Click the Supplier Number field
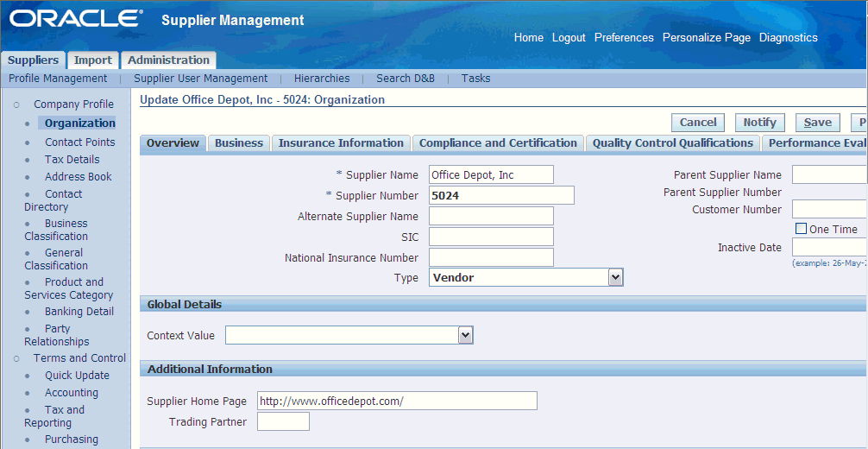The height and width of the screenshot is (449, 868). [x=501, y=195]
